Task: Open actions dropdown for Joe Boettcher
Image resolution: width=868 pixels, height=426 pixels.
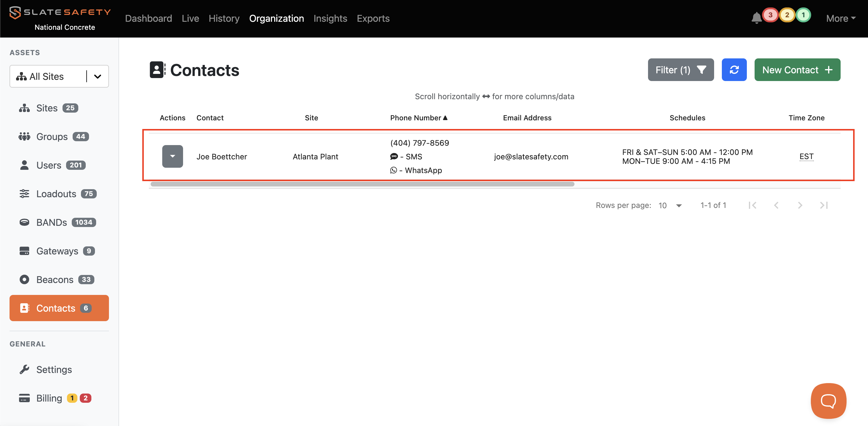Action: (x=172, y=156)
